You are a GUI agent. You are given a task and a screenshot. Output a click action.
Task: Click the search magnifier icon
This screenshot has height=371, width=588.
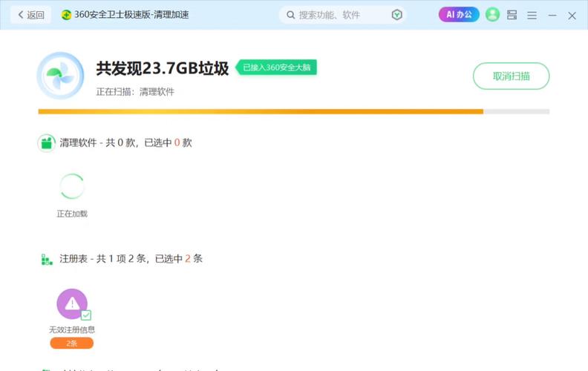[x=290, y=15]
